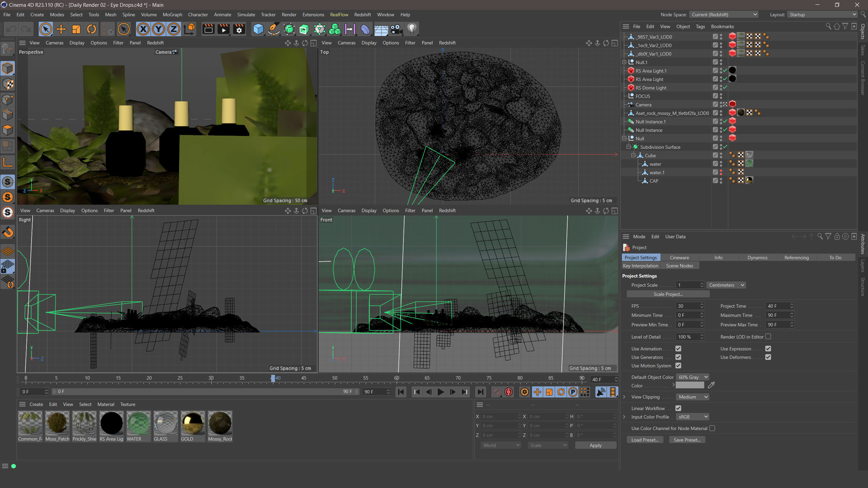Open the Simulate menu
Screen dimensions: 868x488
246,15
